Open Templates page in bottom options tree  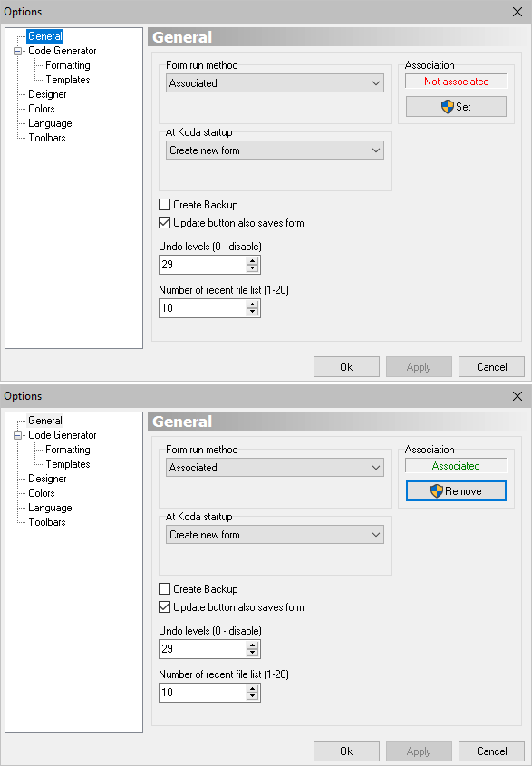pyautogui.click(x=68, y=464)
